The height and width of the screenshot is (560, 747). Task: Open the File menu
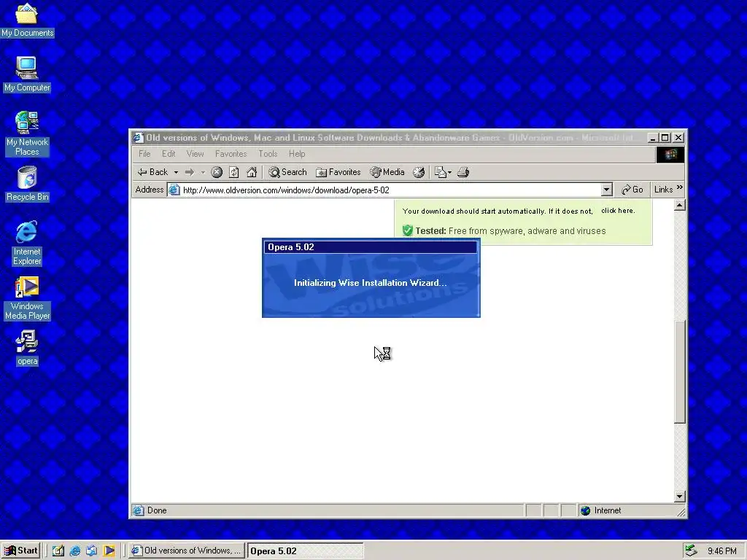pyautogui.click(x=144, y=154)
